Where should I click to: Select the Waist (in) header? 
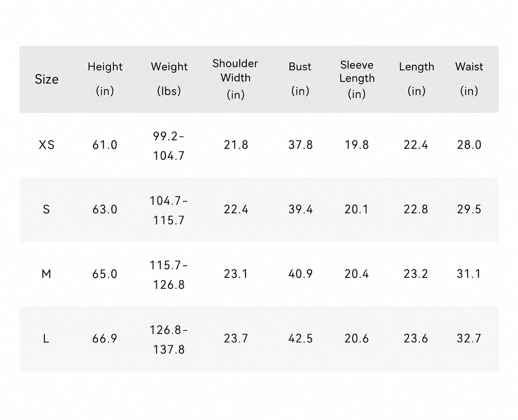(469, 78)
